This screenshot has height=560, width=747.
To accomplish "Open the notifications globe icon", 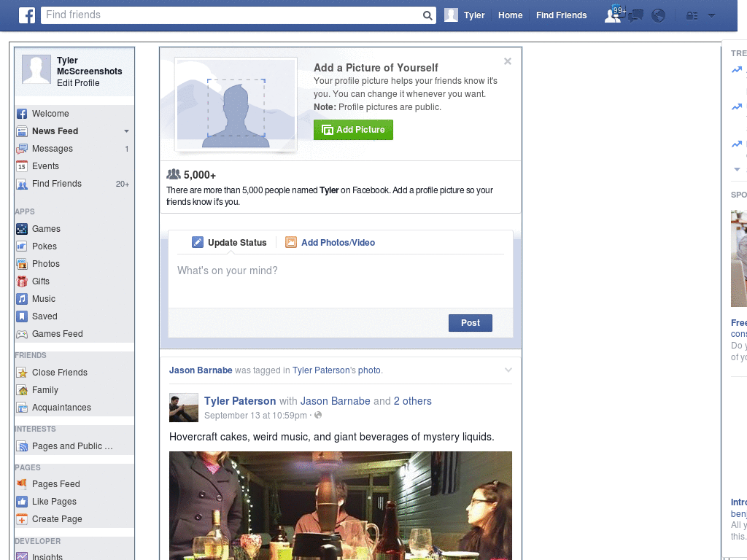I will 658,16.
